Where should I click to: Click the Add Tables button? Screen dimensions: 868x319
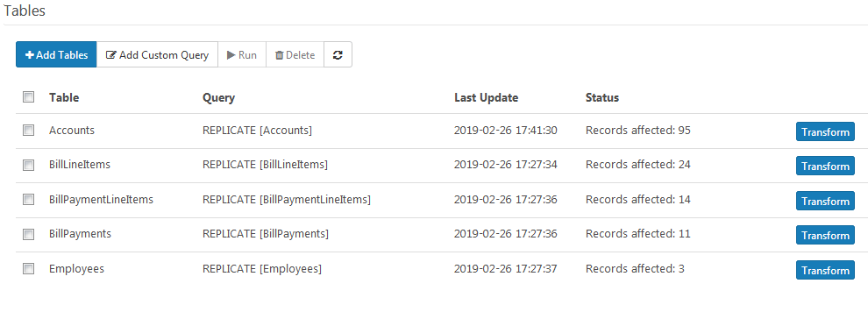click(56, 54)
